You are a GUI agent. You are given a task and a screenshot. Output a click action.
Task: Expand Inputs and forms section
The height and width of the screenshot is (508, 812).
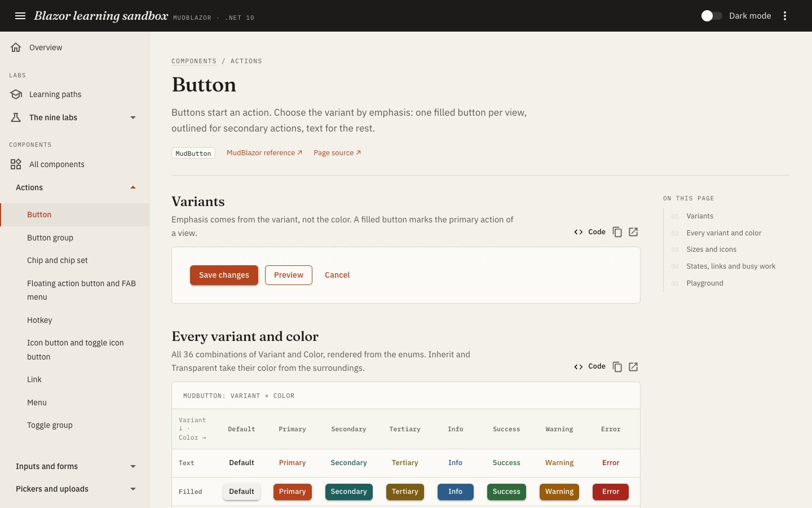tap(74, 466)
